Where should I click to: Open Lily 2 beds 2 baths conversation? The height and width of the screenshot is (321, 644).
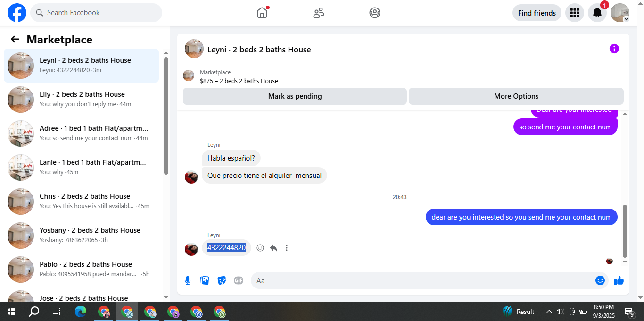[81, 100]
